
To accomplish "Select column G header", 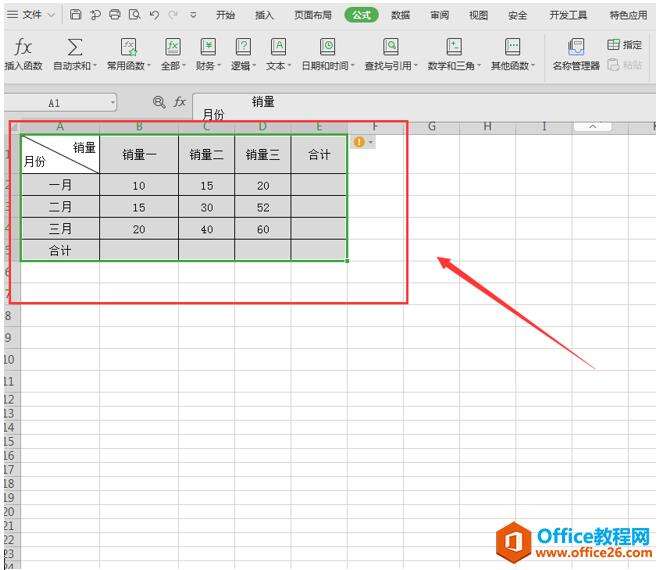I will [431, 126].
